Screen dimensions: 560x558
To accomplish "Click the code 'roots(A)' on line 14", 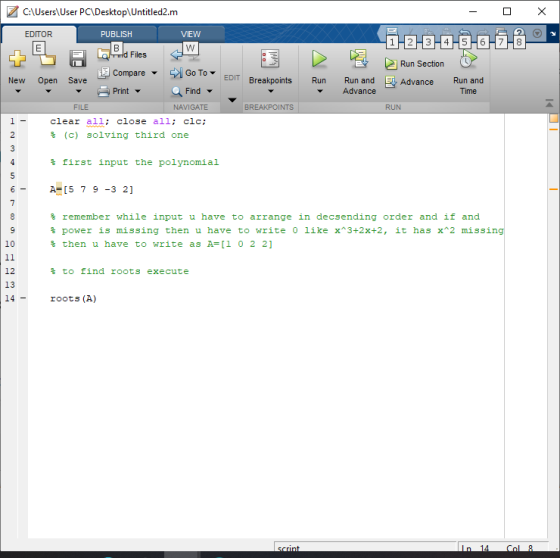I will 73,298.
